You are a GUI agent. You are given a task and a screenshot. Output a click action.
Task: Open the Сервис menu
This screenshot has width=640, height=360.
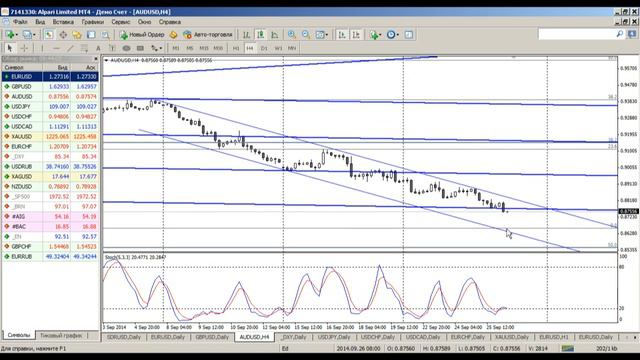121,22
